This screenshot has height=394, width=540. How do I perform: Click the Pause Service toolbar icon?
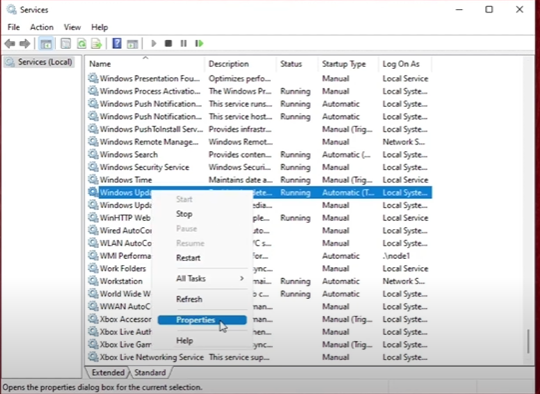184,43
